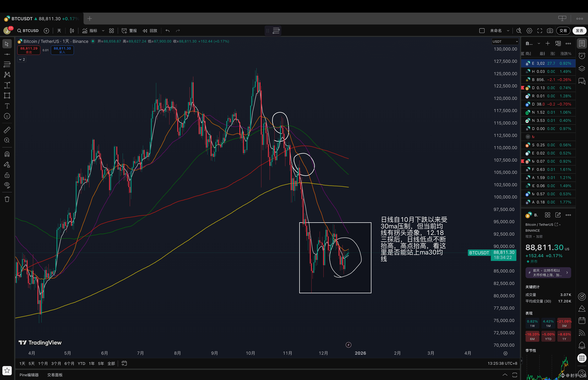Open the alert (警报) creator
The width and height of the screenshot is (588, 380).
pos(129,31)
